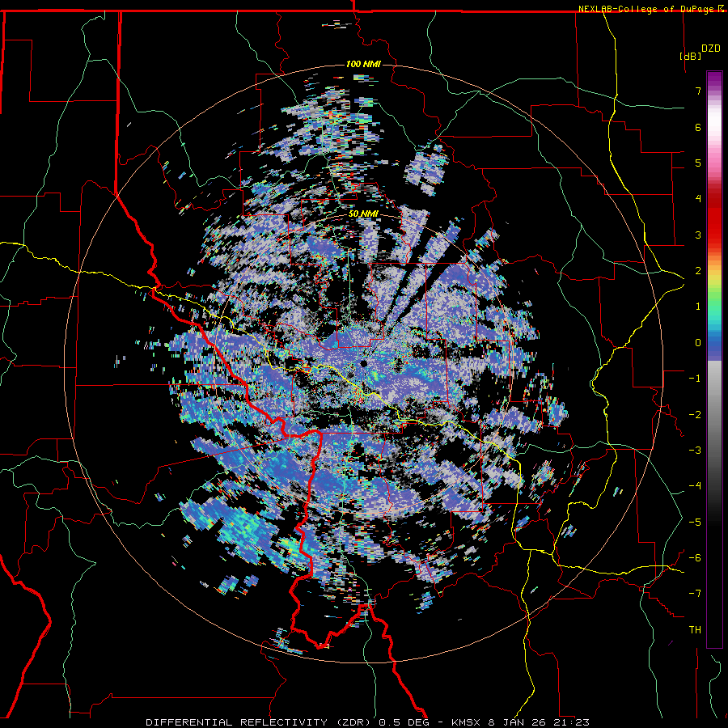Click the TH threshold label on the scale
The width and height of the screenshot is (728, 728).
click(x=695, y=630)
